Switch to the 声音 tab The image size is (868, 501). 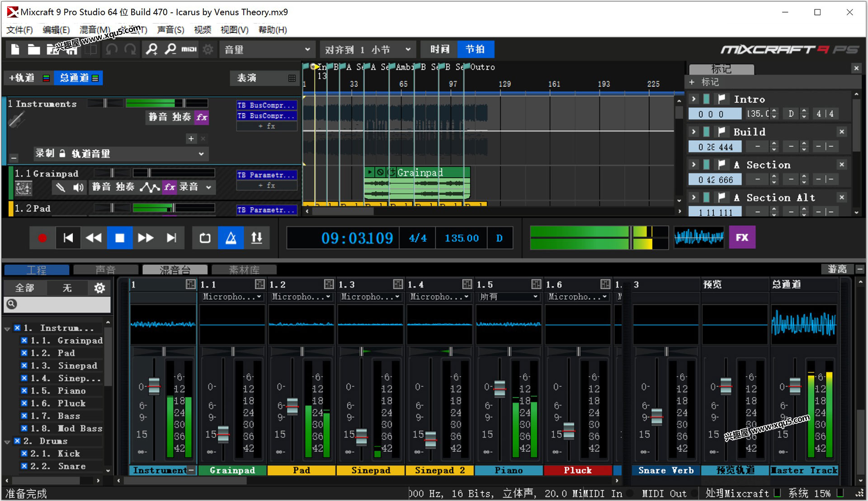106,270
